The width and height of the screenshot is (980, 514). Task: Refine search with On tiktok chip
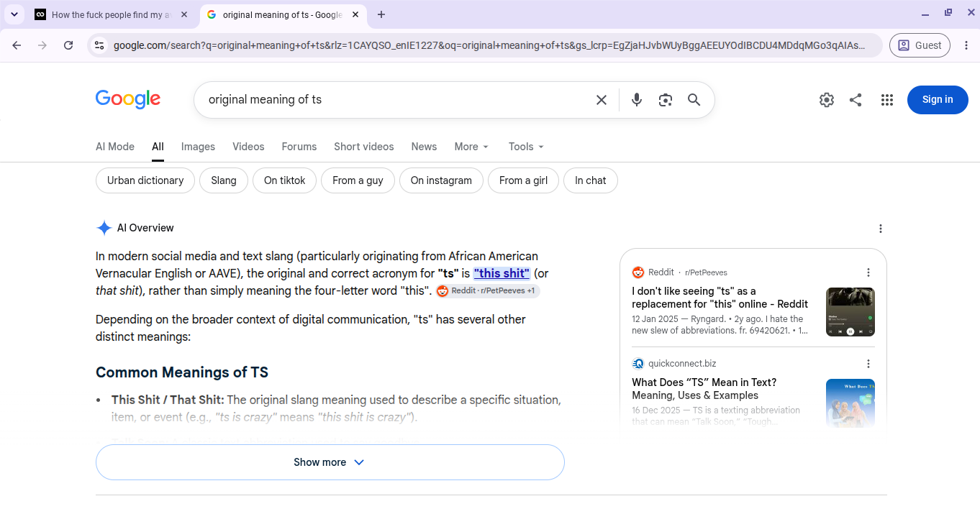(x=285, y=180)
